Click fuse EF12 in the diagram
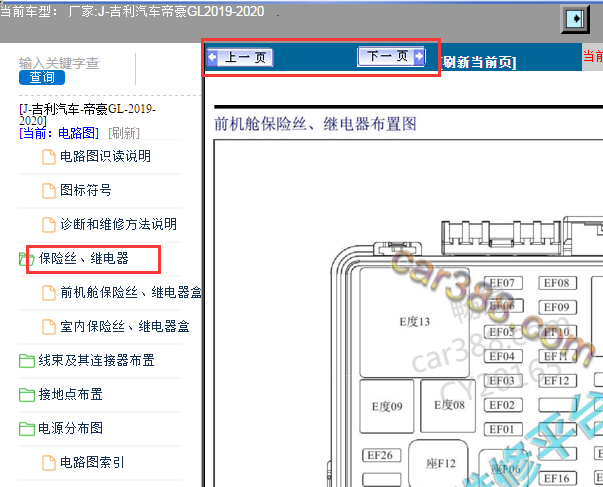The width and height of the screenshot is (603, 487). point(557,381)
